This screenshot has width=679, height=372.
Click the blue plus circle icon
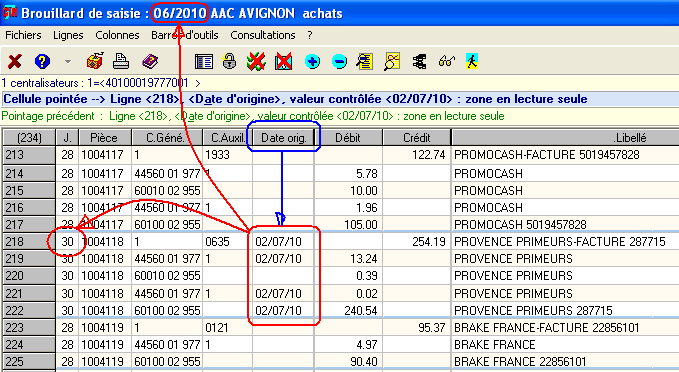tap(312, 61)
